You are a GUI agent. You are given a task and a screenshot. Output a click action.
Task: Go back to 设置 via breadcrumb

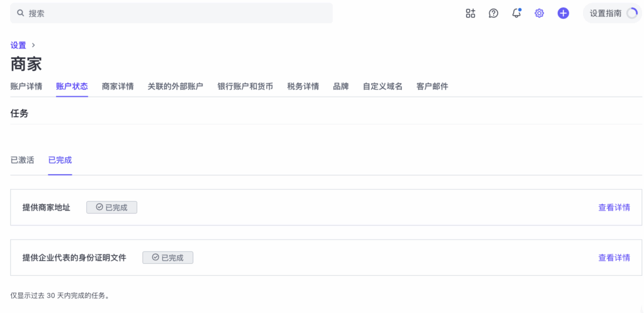click(x=18, y=45)
